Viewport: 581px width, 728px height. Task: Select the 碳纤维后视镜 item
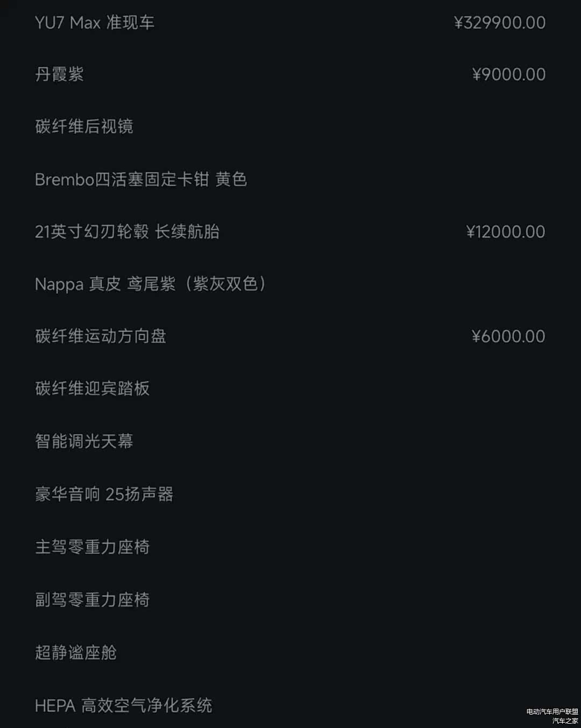84,126
